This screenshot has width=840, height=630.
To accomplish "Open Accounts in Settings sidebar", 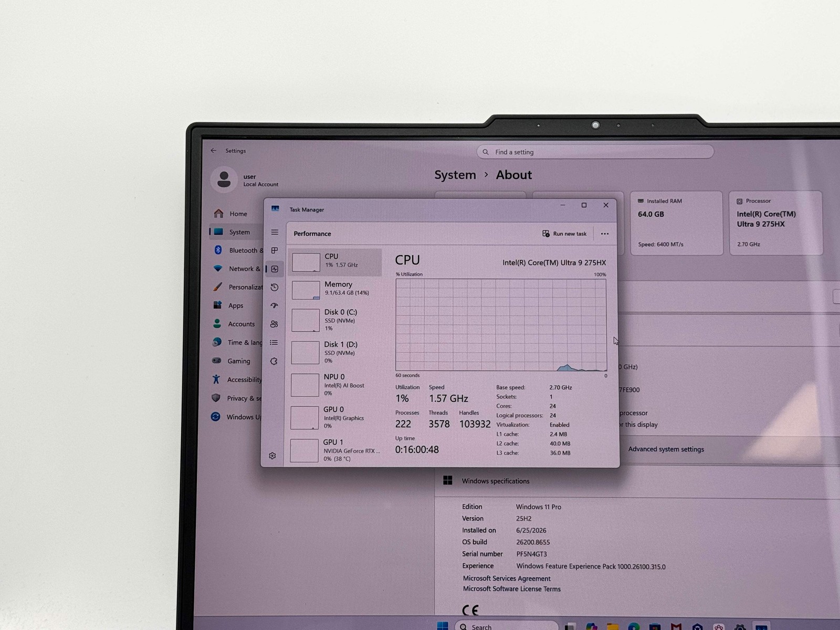I will point(234,324).
